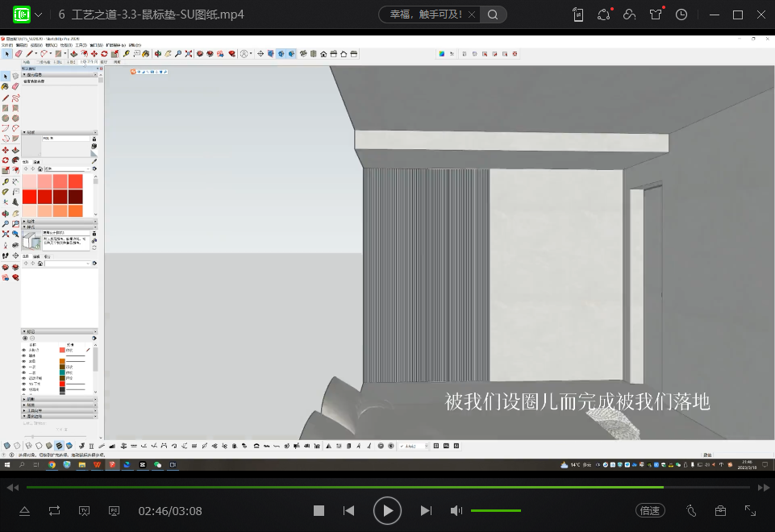Resume video with the round play button
The height and width of the screenshot is (532, 775).
pyautogui.click(x=387, y=510)
